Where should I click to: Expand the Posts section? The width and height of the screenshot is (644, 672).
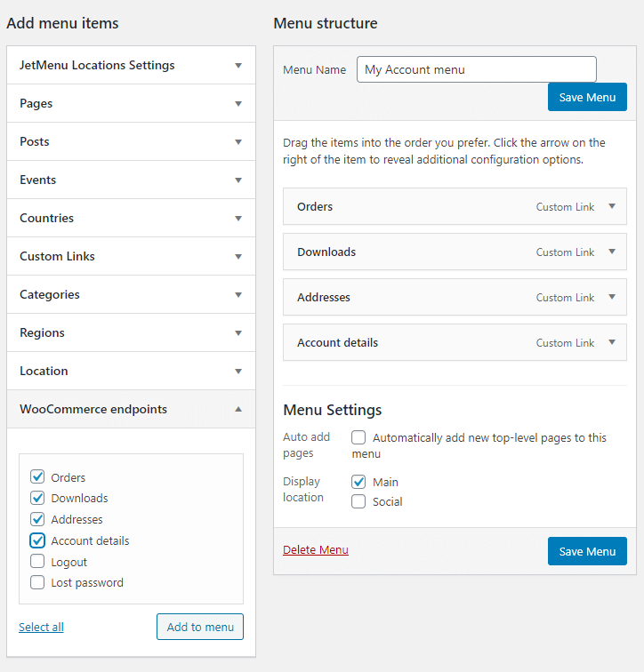point(131,141)
